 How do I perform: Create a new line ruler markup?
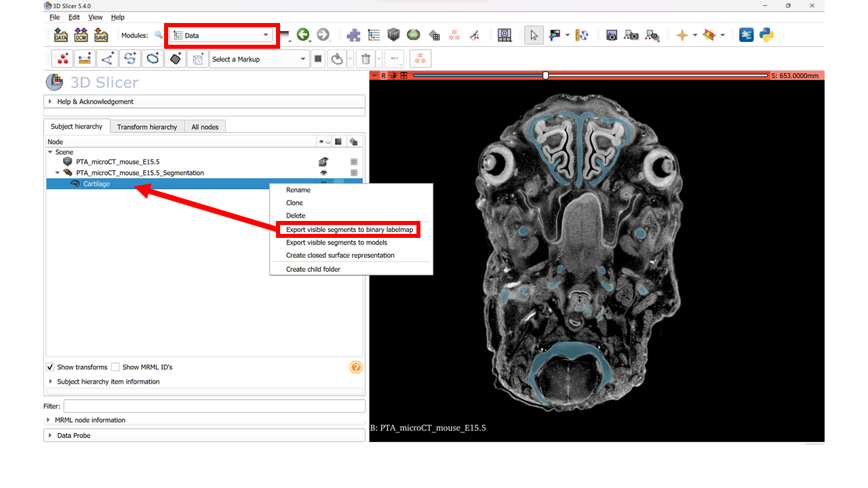pos(85,59)
